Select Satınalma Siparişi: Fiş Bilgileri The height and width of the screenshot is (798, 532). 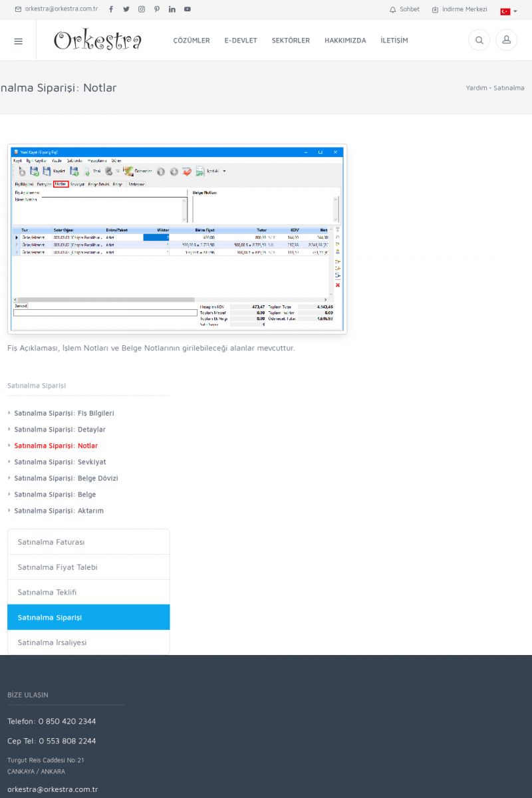point(64,413)
